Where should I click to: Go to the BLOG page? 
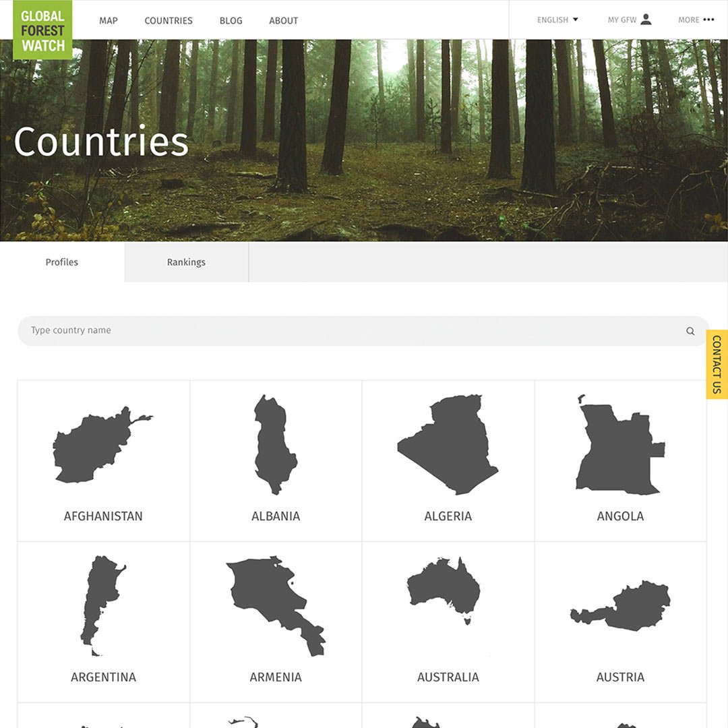point(231,20)
